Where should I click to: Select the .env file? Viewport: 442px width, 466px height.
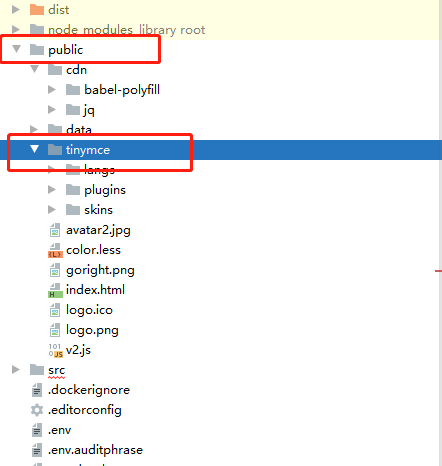[60, 430]
